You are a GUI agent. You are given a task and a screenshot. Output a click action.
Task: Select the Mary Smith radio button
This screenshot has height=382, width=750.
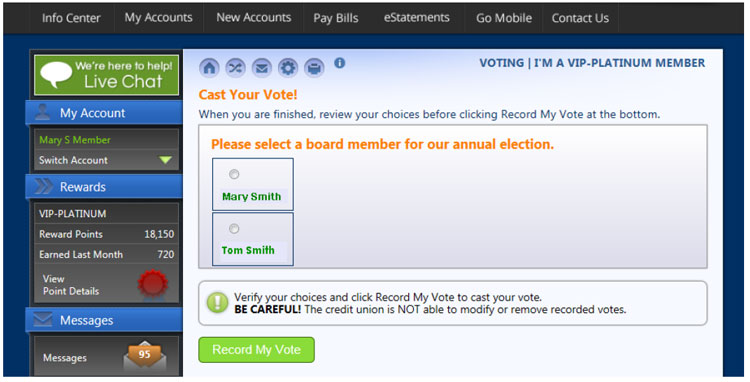(x=234, y=175)
